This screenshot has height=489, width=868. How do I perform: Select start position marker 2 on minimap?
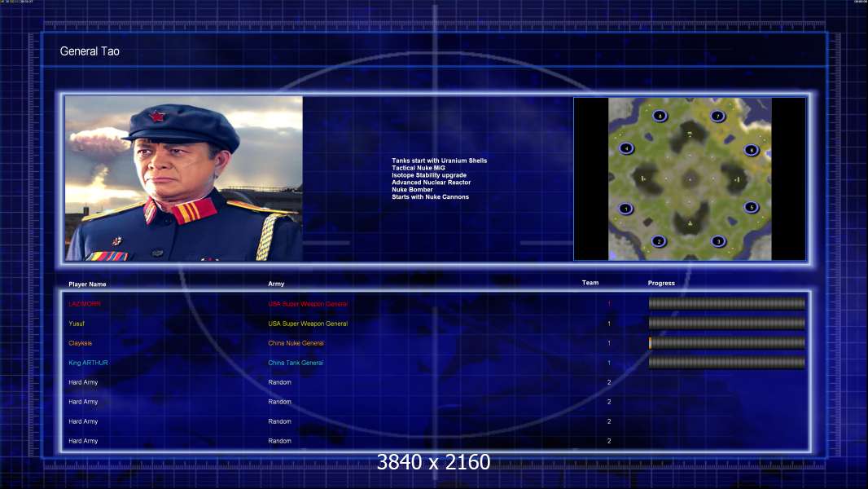point(659,241)
